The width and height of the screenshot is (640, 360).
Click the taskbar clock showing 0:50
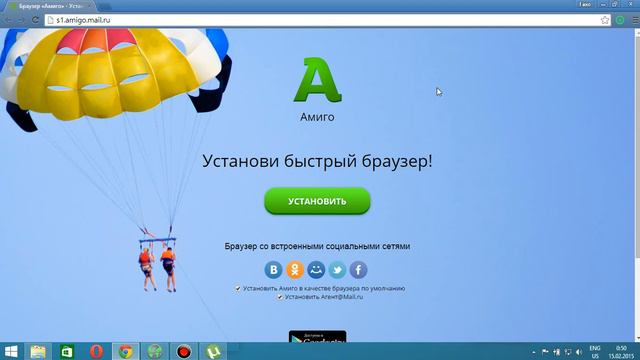[621, 352]
